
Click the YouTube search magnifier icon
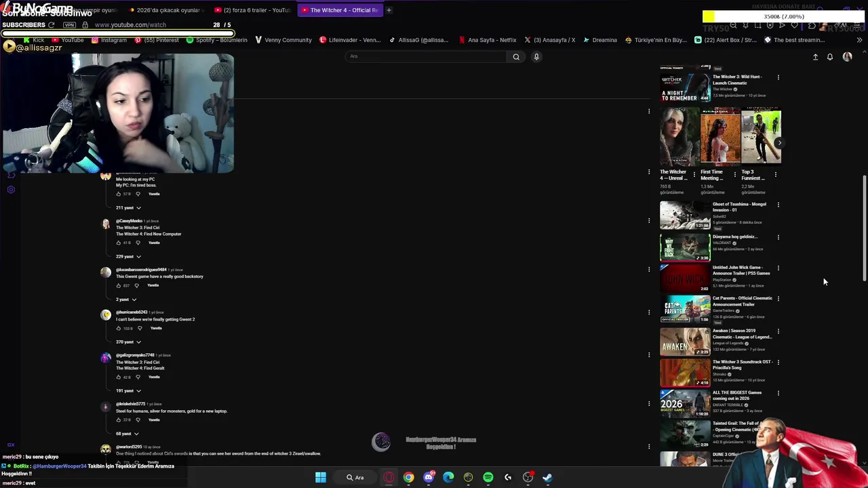click(516, 57)
